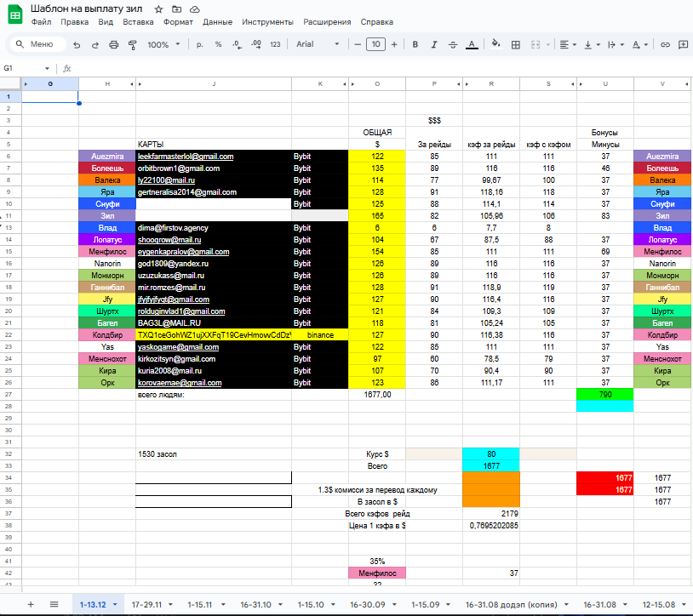Click the cloud document status icon
The height and width of the screenshot is (616, 693).
pos(194,9)
